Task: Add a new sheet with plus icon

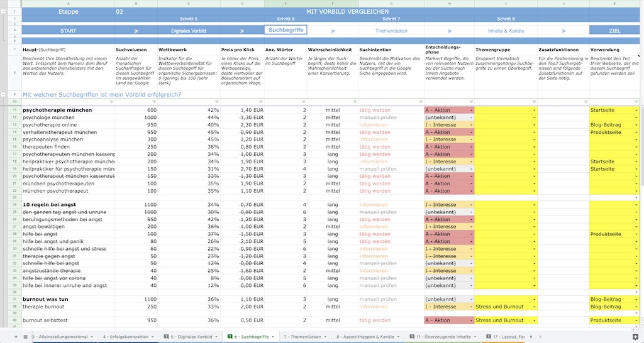Action: click(16, 337)
